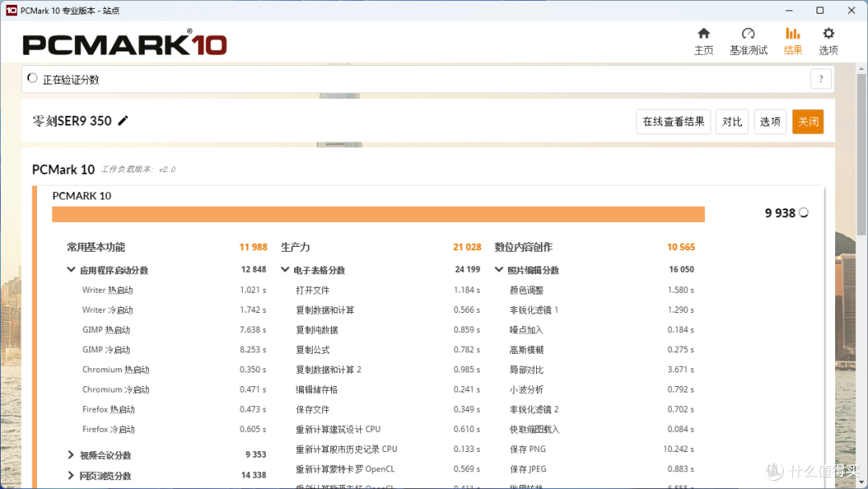
Task: Click the 常用基本功能 score 11 988
Action: click(x=253, y=247)
